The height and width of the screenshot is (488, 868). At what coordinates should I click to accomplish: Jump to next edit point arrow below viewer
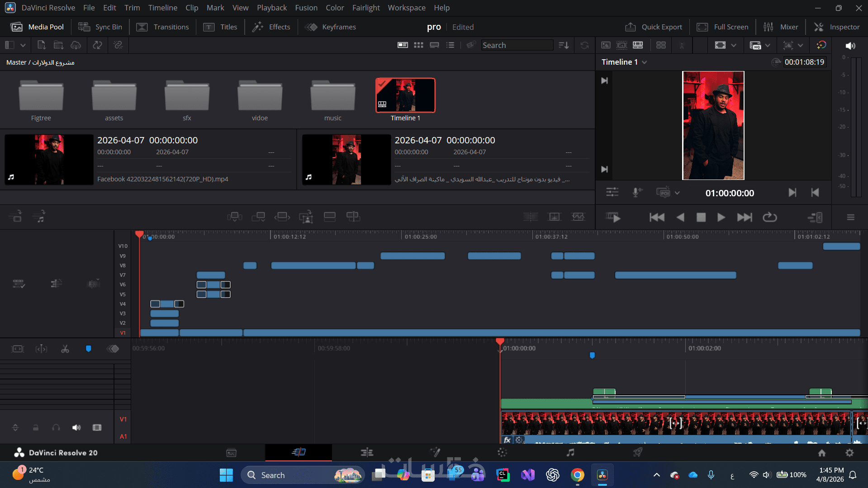click(792, 193)
